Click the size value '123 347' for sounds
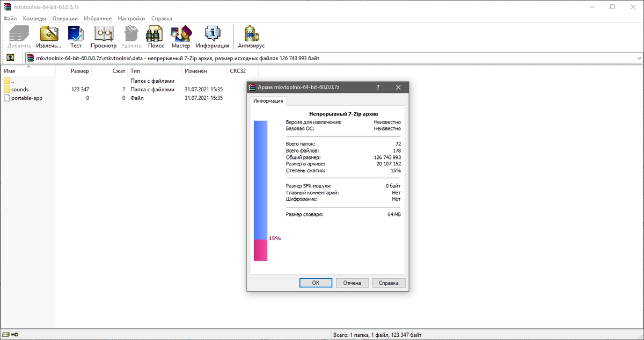644x340 pixels. (80, 89)
